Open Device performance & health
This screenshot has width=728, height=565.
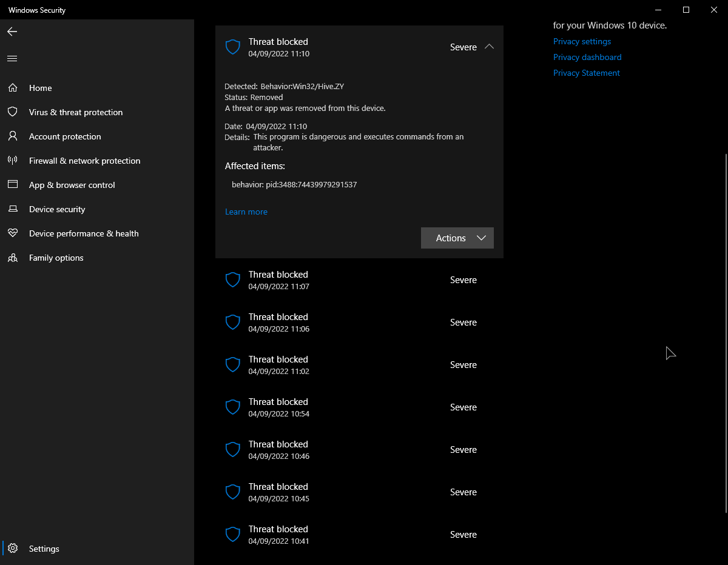(84, 233)
